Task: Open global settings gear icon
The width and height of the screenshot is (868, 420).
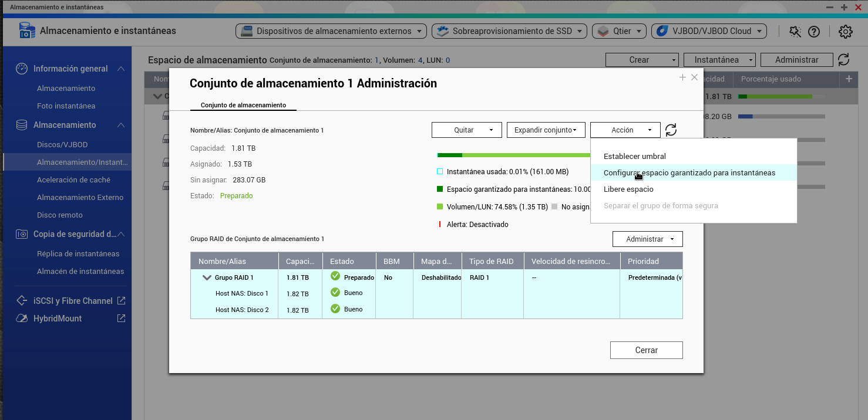Action: click(845, 32)
